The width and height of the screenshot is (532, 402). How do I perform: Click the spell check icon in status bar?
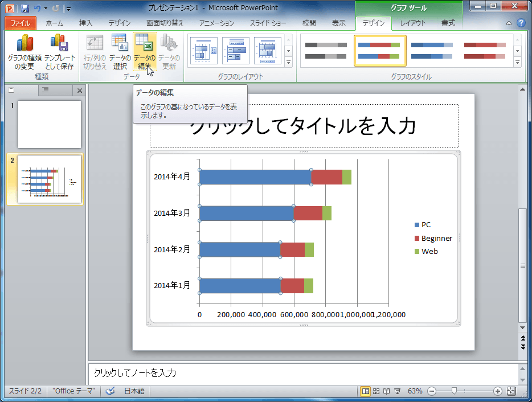[x=110, y=391]
